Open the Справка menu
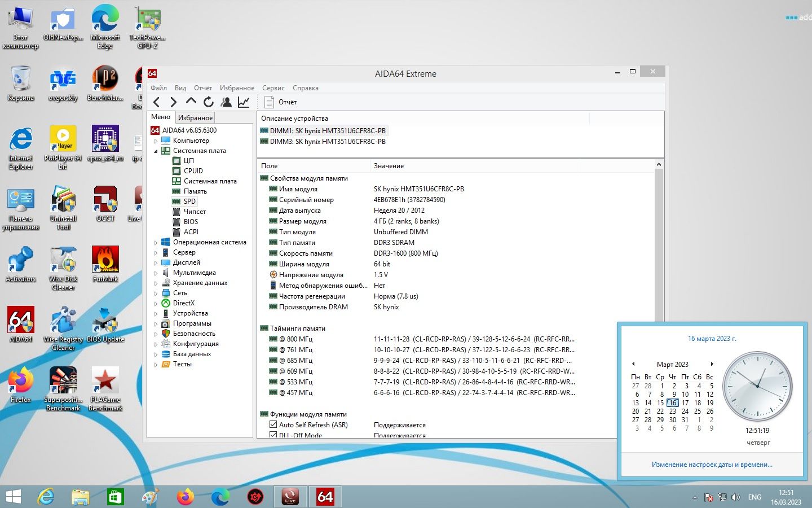Screen dimensions: 812x508 coord(306,88)
